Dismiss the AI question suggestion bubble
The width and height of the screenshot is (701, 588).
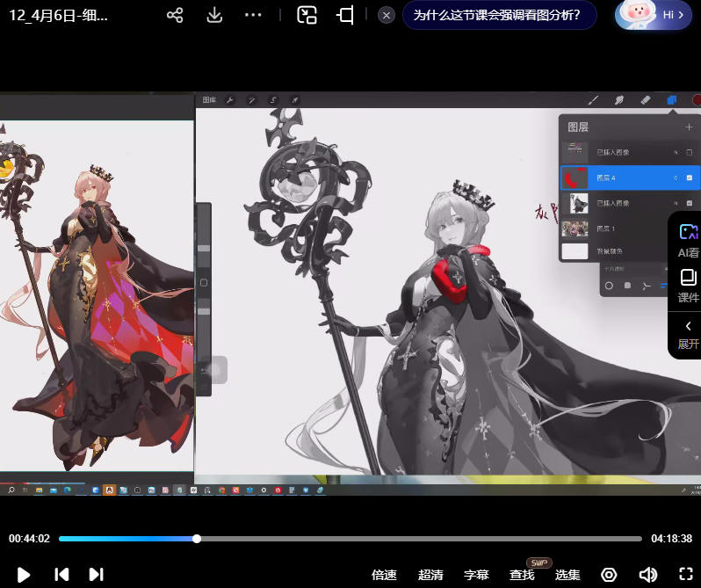point(387,15)
